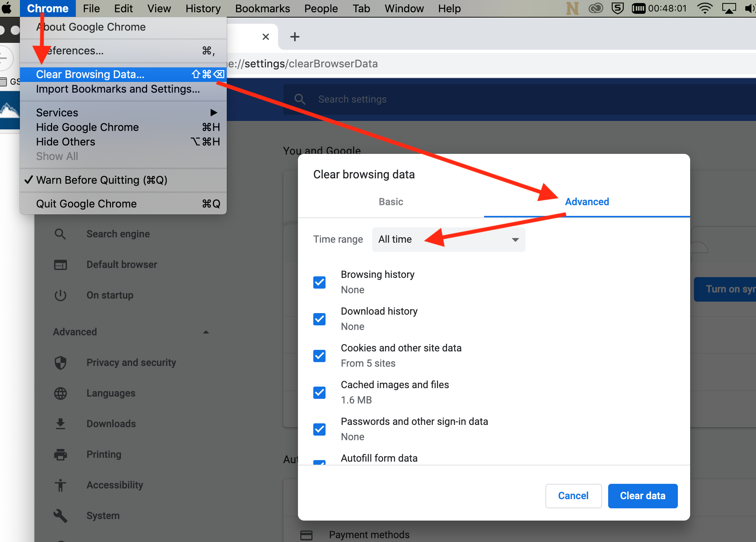Image resolution: width=756 pixels, height=542 pixels.
Task: Uncheck the Browsing history checkbox
Action: pyautogui.click(x=319, y=282)
